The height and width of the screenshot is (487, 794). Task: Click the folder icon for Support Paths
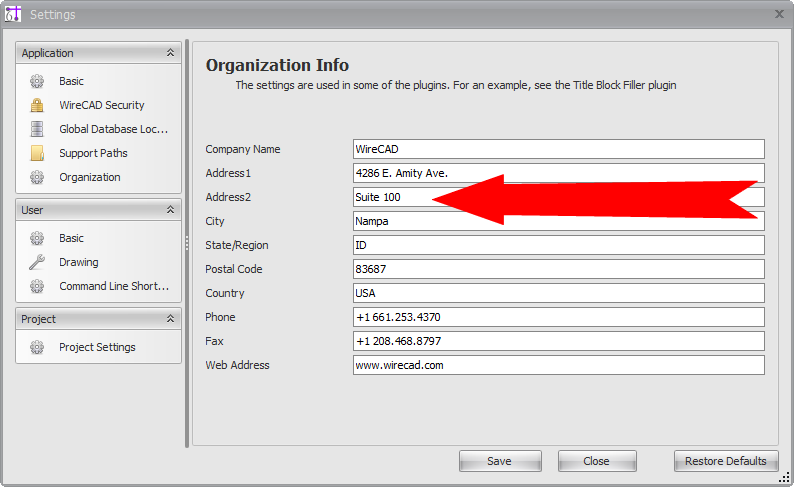tap(37, 153)
